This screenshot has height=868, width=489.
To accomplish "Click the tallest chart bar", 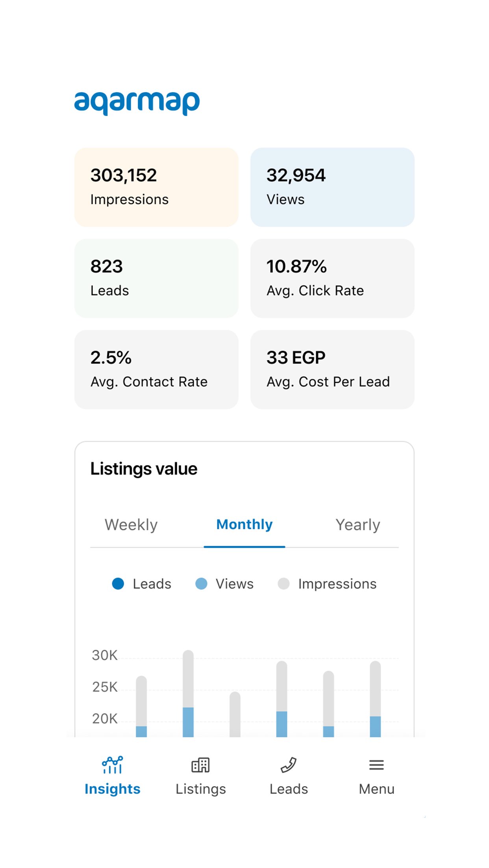I will 188,693.
